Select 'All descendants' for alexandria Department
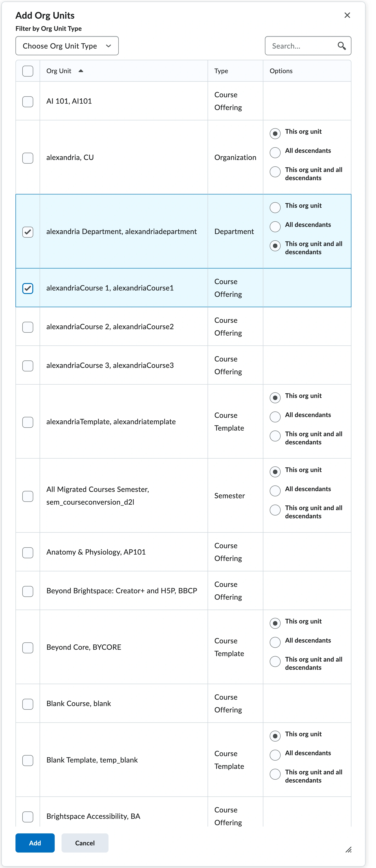Viewport: 376px width, 868px height. 275,226
